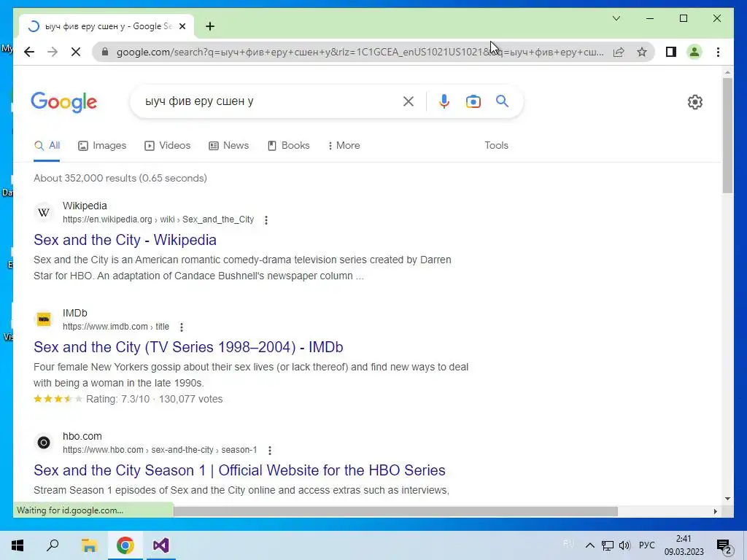Click the IMDb favicon

pyautogui.click(x=43, y=319)
